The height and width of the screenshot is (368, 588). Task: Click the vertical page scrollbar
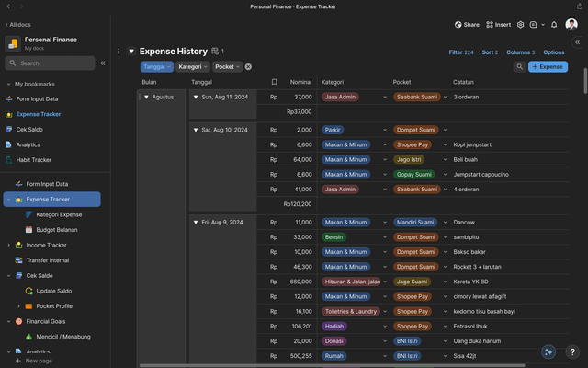click(585, 81)
